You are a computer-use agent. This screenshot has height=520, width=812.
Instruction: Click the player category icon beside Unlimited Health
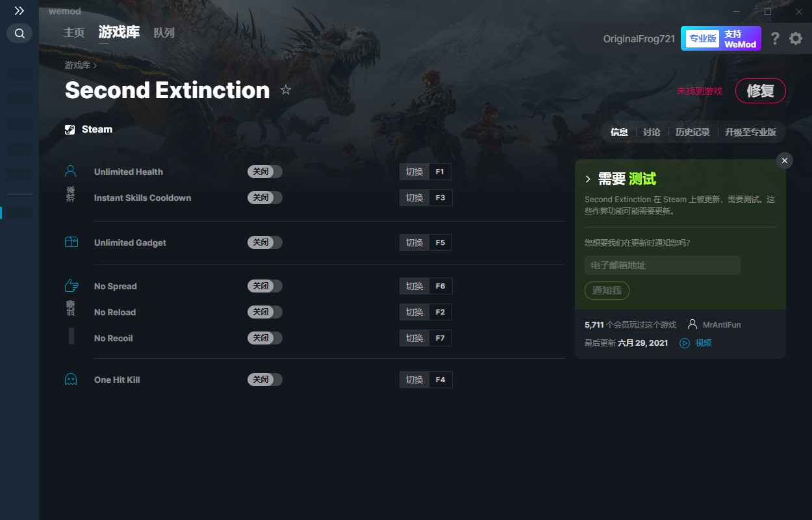71,171
